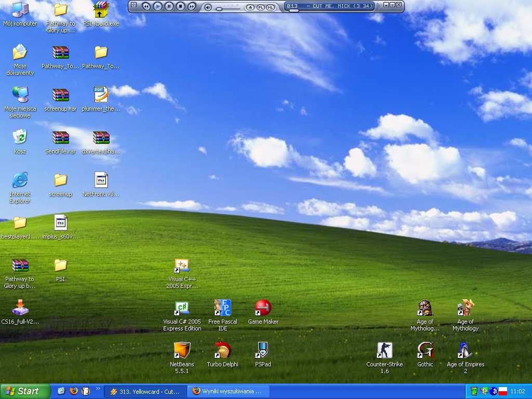Screen dimensions: 532x399
Task: Open the Winamp eject file button
Action: 250,7
